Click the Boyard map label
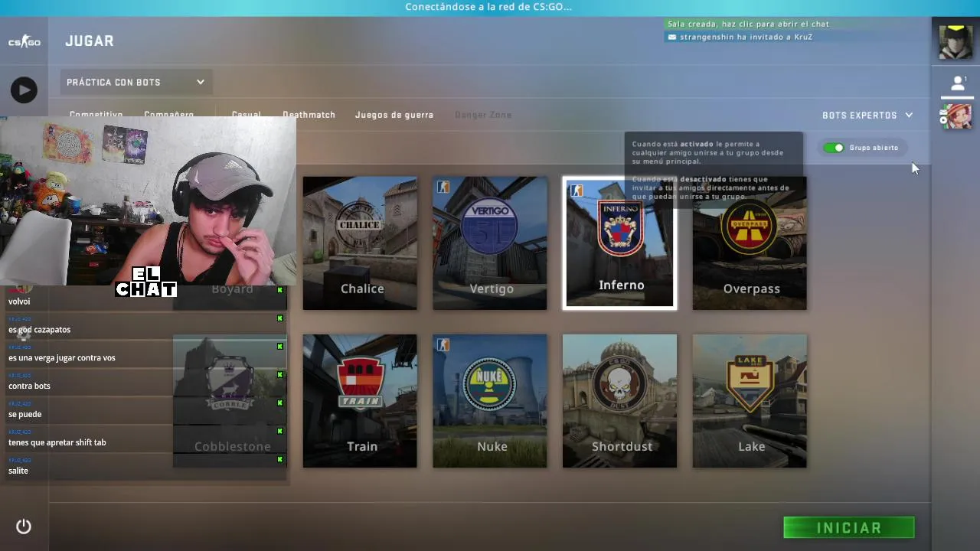This screenshot has height=551, width=980. (232, 289)
